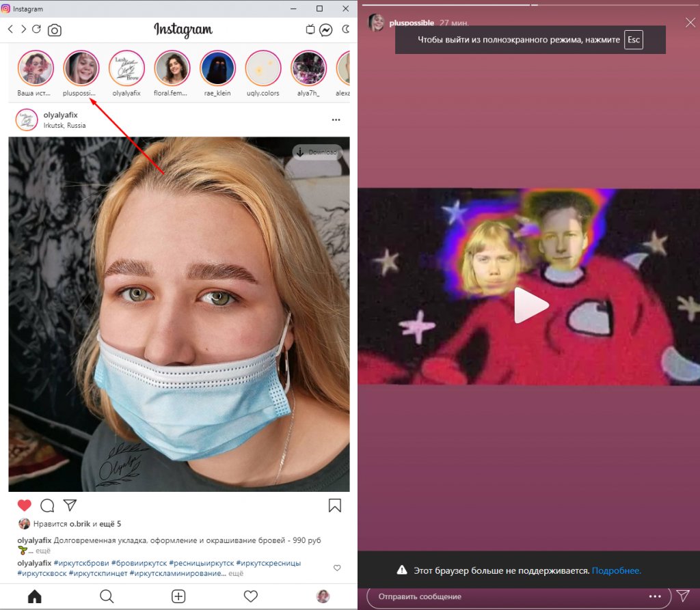Open post options three-dot menu
Image resolution: width=700 pixels, height=610 pixels.
[336, 120]
